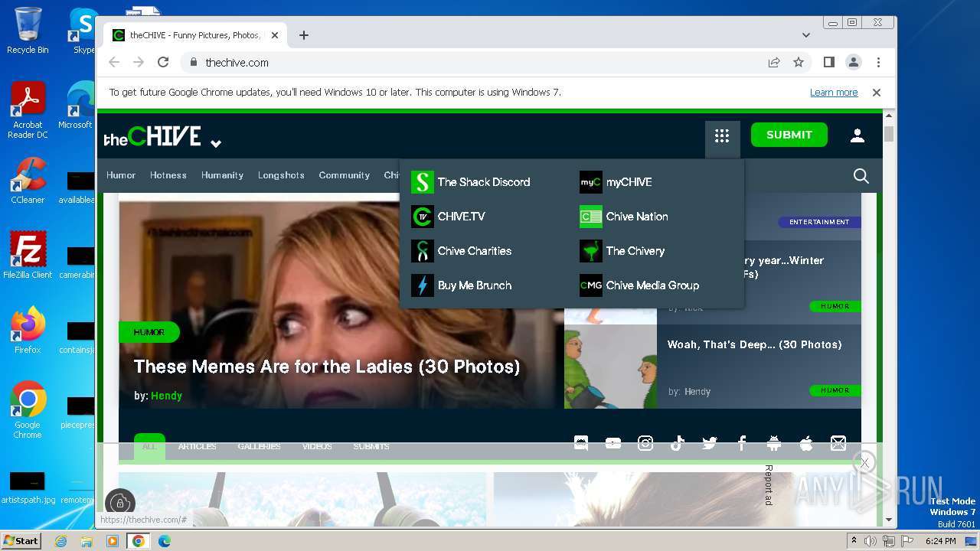The image size is (980, 551).
Task: Click the Discord social icon
Action: 581,443
